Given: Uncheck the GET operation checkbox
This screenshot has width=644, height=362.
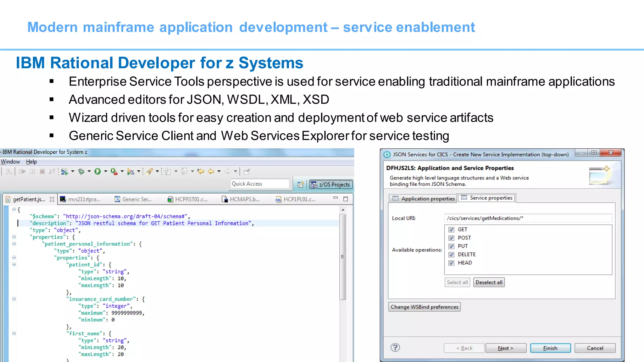Looking at the screenshot, I should 452,230.
